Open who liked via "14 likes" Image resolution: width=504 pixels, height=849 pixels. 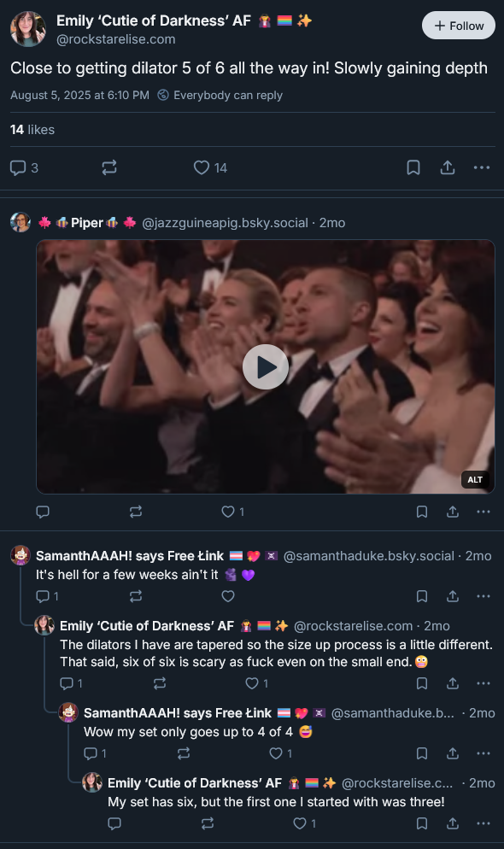pyautogui.click(x=32, y=130)
